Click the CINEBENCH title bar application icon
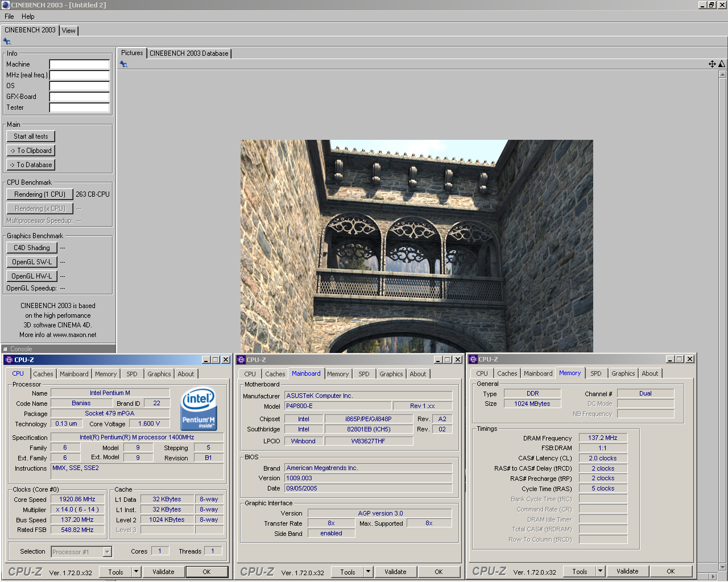728x582 pixels. click(x=6, y=5)
